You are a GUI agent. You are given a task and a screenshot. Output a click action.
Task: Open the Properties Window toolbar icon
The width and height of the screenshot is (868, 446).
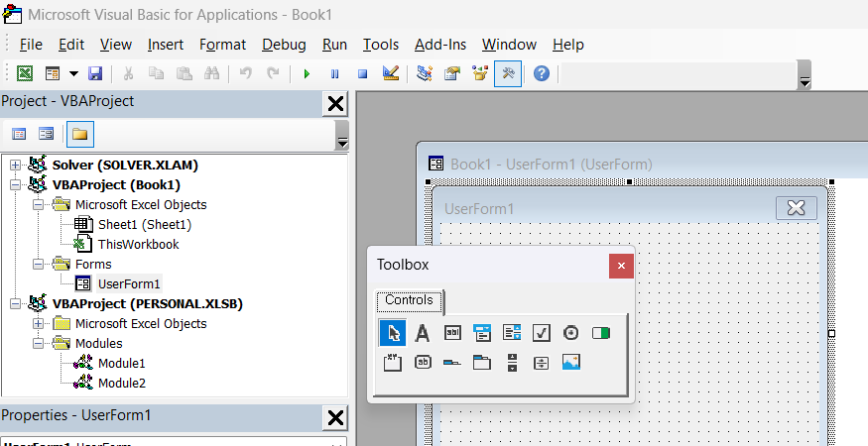point(452,73)
